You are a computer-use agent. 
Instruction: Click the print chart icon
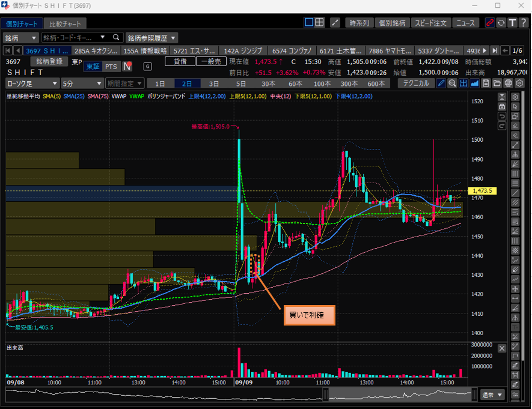pyautogui.click(x=508, y=83)
